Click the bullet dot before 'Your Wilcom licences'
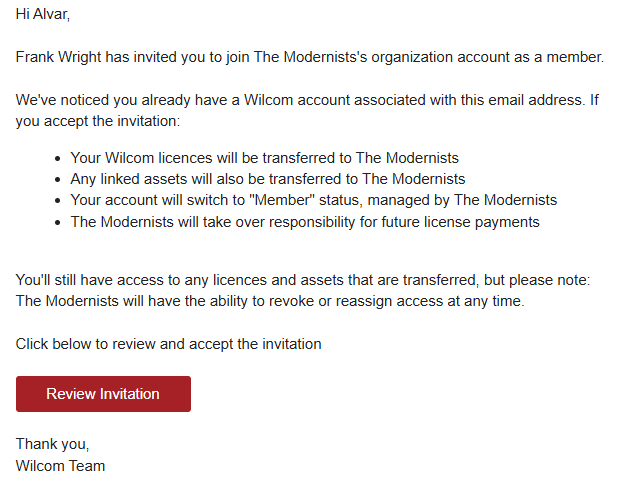Screen dimensions: 622x492 58,159
